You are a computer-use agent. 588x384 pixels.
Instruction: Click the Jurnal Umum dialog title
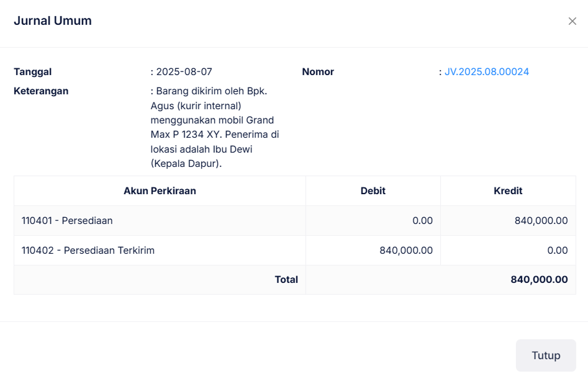(x=53, y=21)
